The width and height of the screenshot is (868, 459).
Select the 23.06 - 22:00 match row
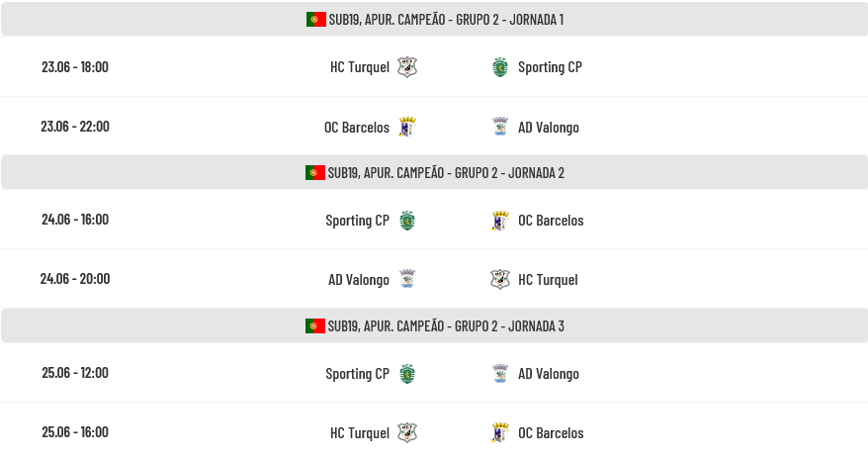[x=435, y=127]
